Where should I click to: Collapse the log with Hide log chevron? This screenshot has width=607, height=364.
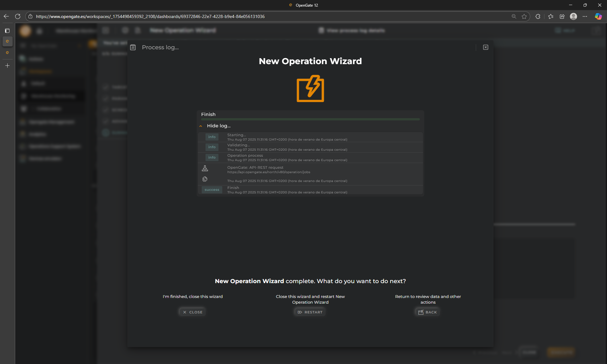(x=201, y=126)
